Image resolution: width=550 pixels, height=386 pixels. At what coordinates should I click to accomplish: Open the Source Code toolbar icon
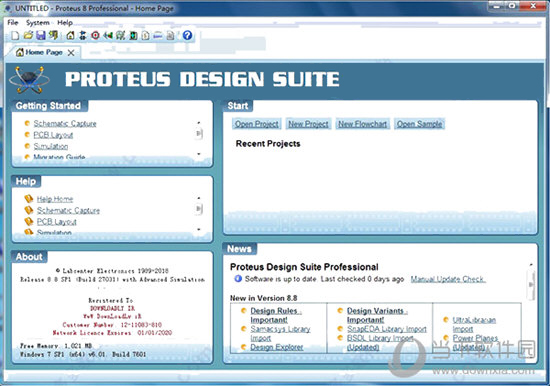(158, 35)
